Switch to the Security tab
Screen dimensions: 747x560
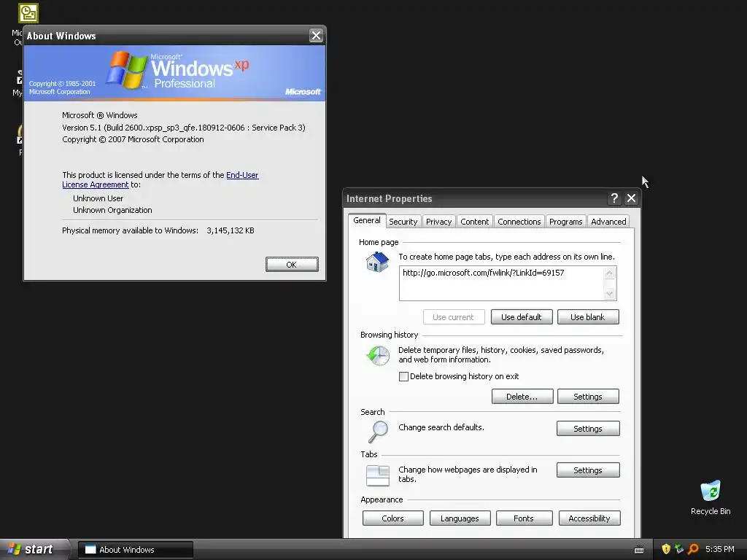(x=403, y=222)
